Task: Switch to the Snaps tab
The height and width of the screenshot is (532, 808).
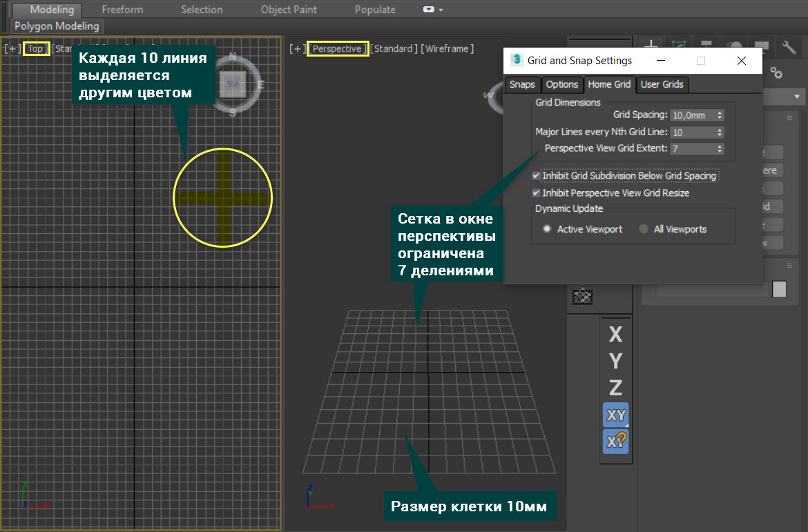Action: pyautogui.click(x=522, y=84)
